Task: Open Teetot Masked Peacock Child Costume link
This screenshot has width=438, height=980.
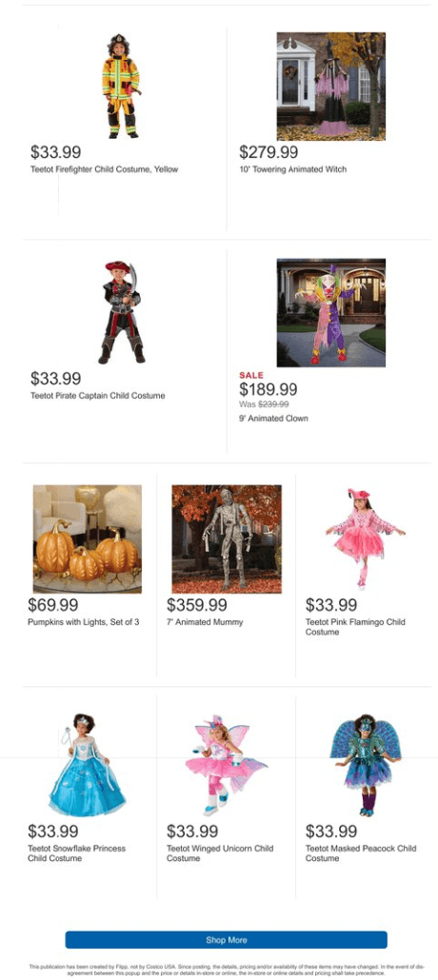Action: pos(361,853)
